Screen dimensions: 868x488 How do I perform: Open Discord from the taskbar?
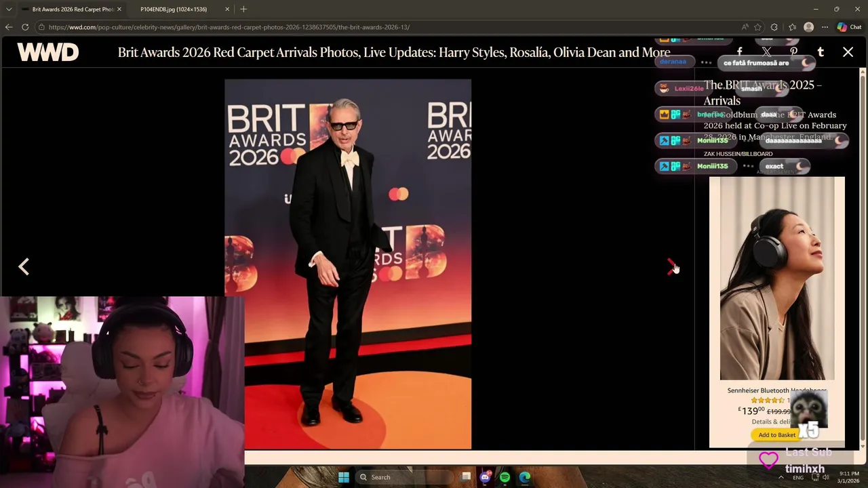(485, 477)
